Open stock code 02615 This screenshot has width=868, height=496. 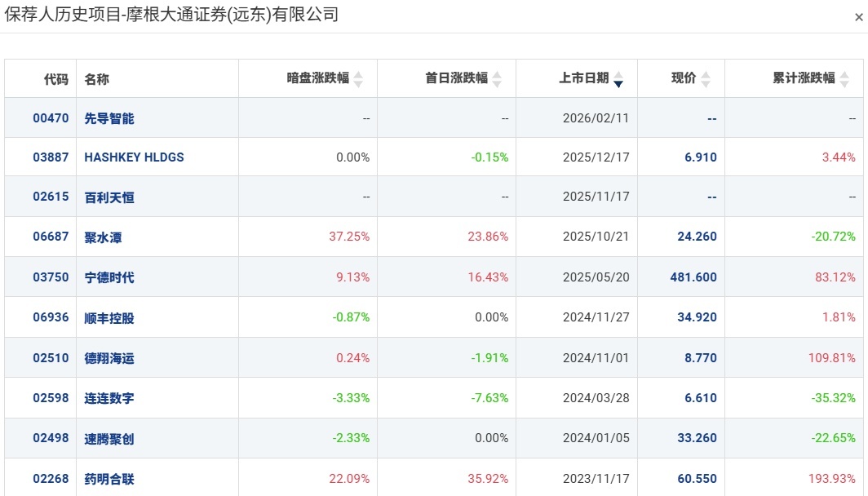tap(51, 197)
